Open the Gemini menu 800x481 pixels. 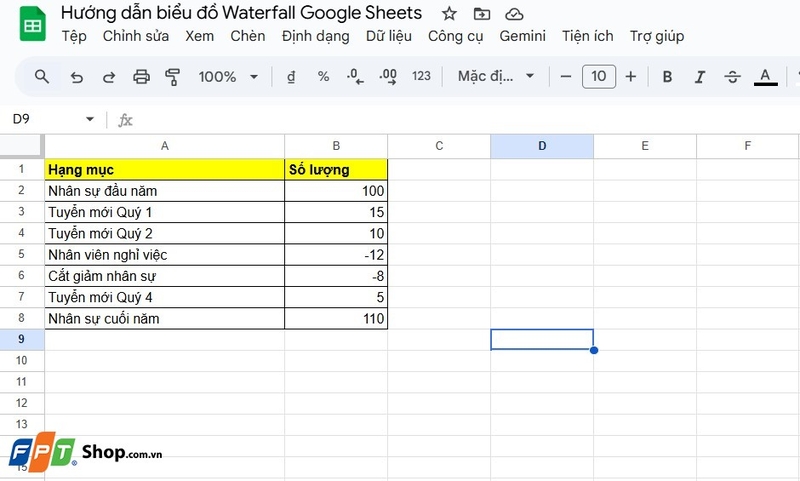tap(522, 36)
